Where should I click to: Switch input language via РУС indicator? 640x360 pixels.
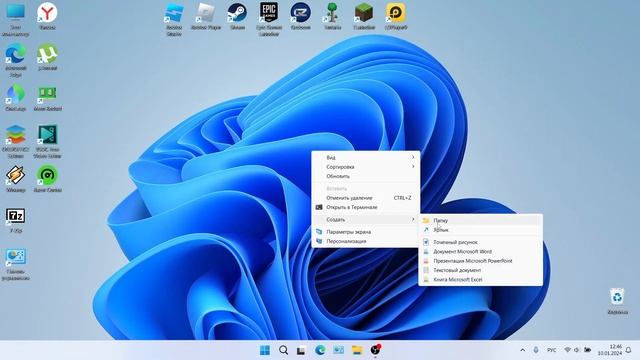tap(551, 350)
